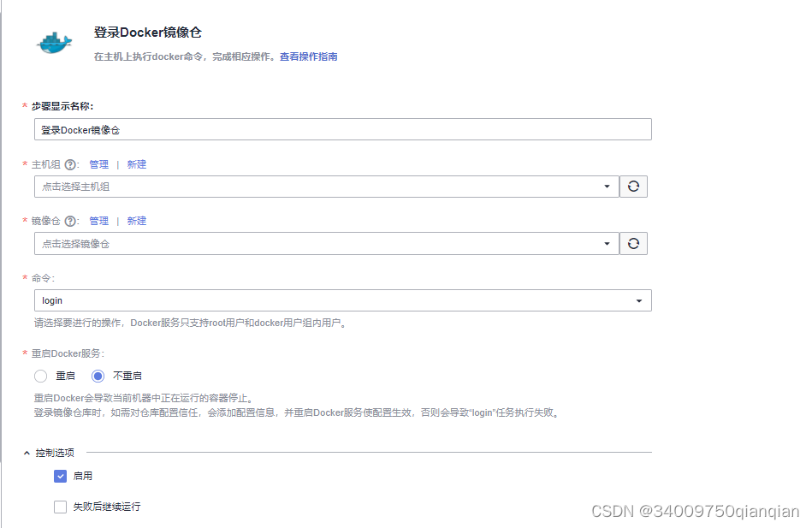Click the 命令 field label

(x=43, y=278)
